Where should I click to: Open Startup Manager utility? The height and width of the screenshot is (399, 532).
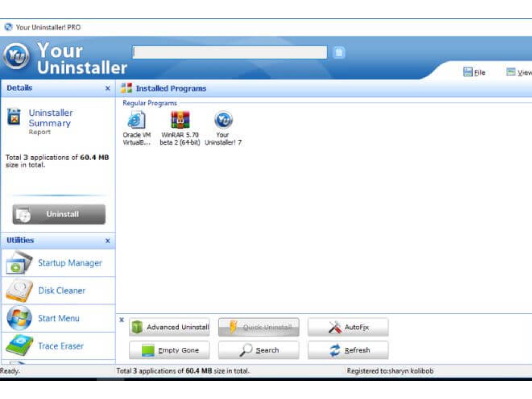pos(70,263)
